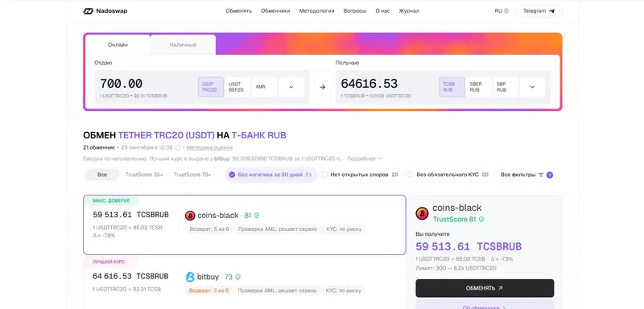This screenshot has height=309, width=644.
Task: Select the coins-black offer card
Action: tap(245, 225)
